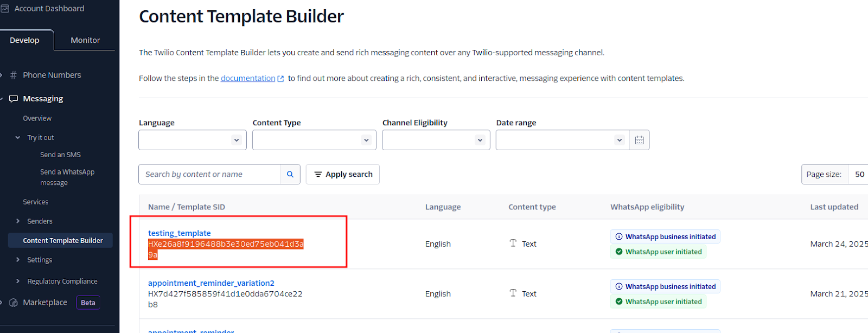Click English in testing_template row
This screenshot has width=868, height=333.
tap(438, 244)
